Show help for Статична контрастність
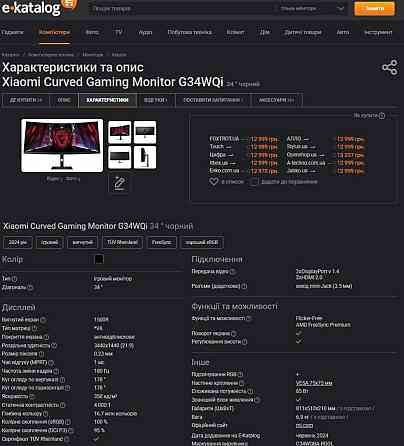Image resolution: width=404 pixels, height=446 pixels. pos(63,405)
